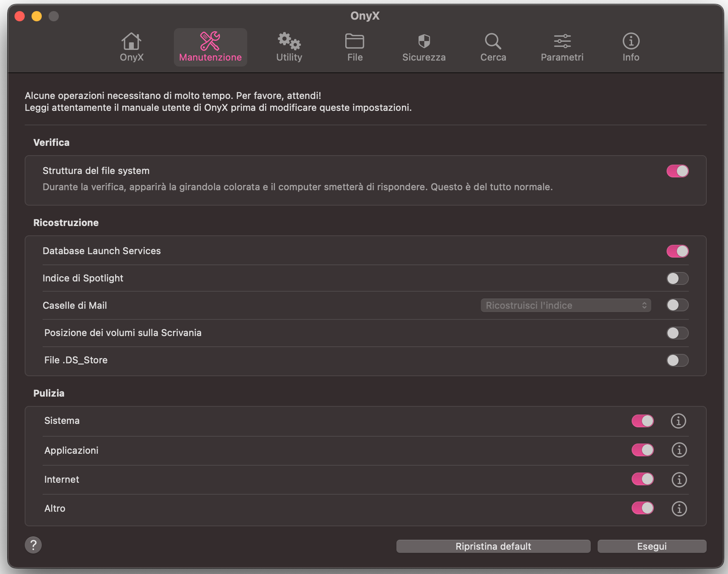Disable the Struttura del file system verification

pyautogui.click(x=677, y=171)
